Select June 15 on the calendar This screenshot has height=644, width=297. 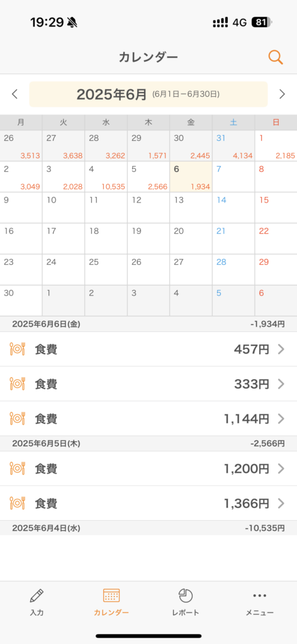point(276,208)
